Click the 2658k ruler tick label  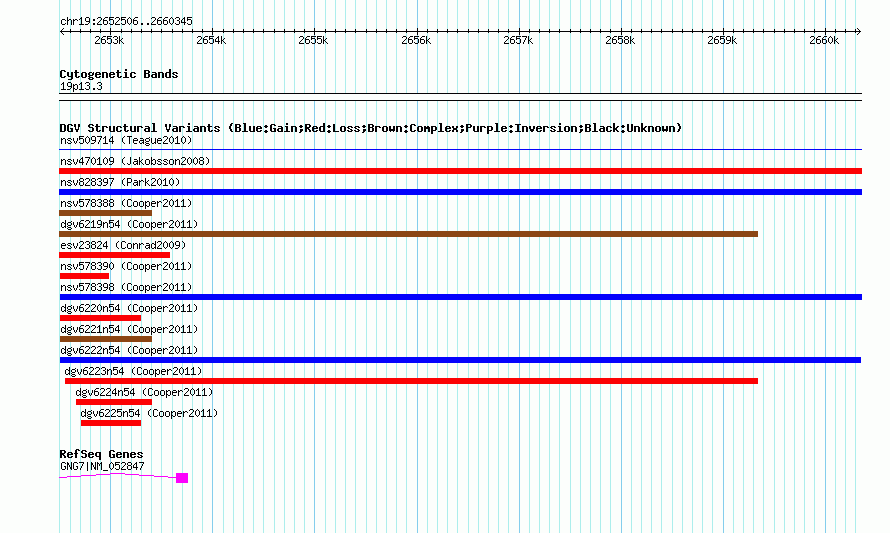coord(620,40)
